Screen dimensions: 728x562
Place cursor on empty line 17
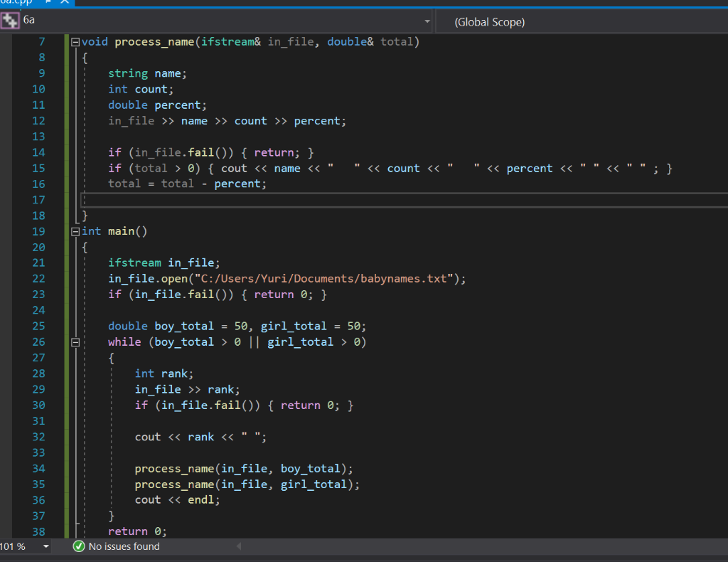tap(404, 200)
